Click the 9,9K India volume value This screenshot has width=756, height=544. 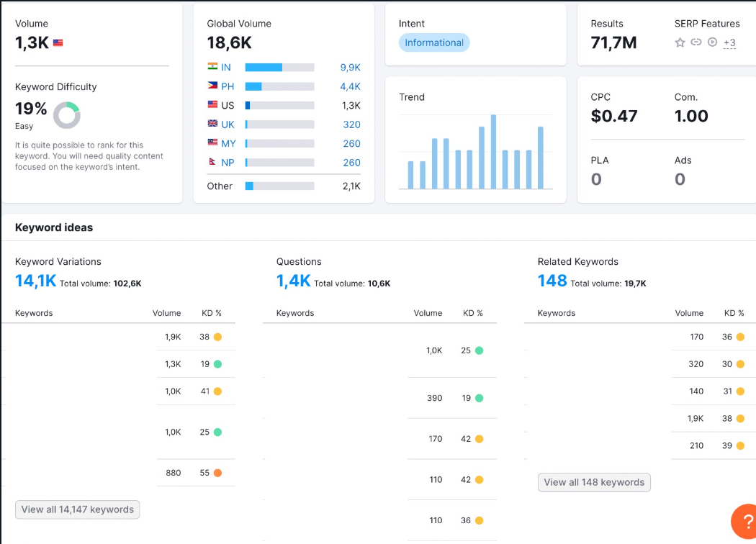(350, 68)
